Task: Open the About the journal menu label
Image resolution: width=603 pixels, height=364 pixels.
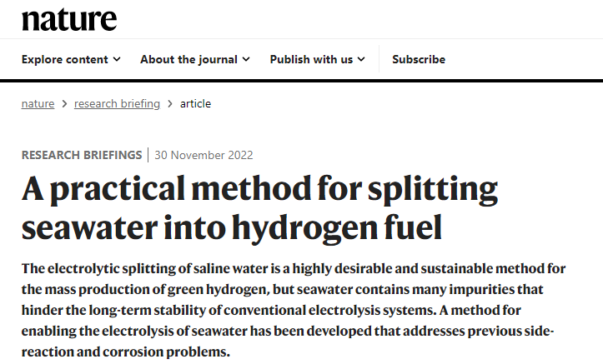Action: [x=188, y=59]
